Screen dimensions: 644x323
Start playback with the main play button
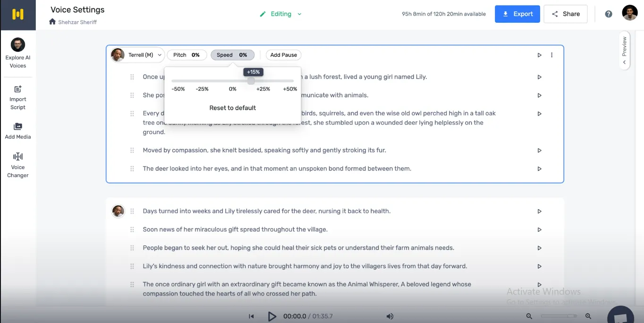[x=272, y=316]
